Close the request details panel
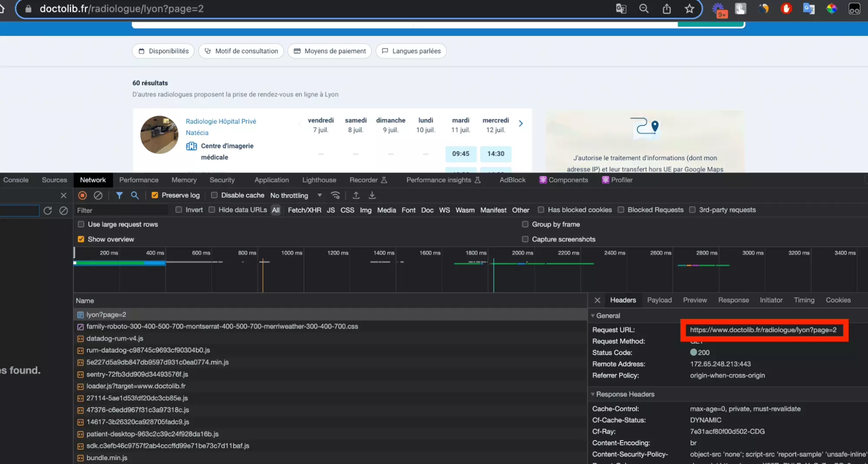This screenshot has width=868, height=464. pyautogui.click(x=597, y=300)
